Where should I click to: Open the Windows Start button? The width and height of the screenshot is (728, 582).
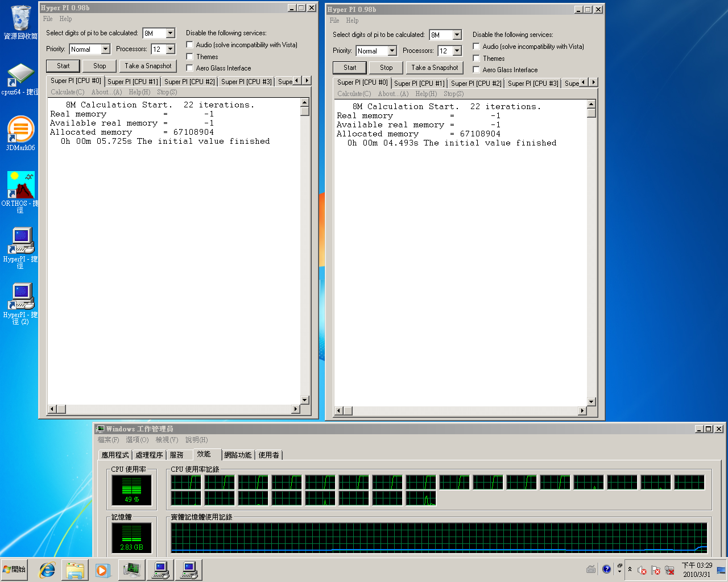tap(15, 569)
